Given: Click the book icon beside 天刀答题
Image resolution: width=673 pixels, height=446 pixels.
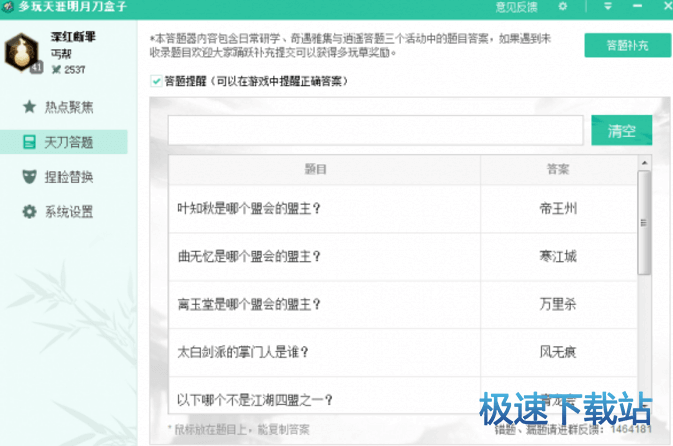Looking at the screenshot, I should click(x=29, y=142).
